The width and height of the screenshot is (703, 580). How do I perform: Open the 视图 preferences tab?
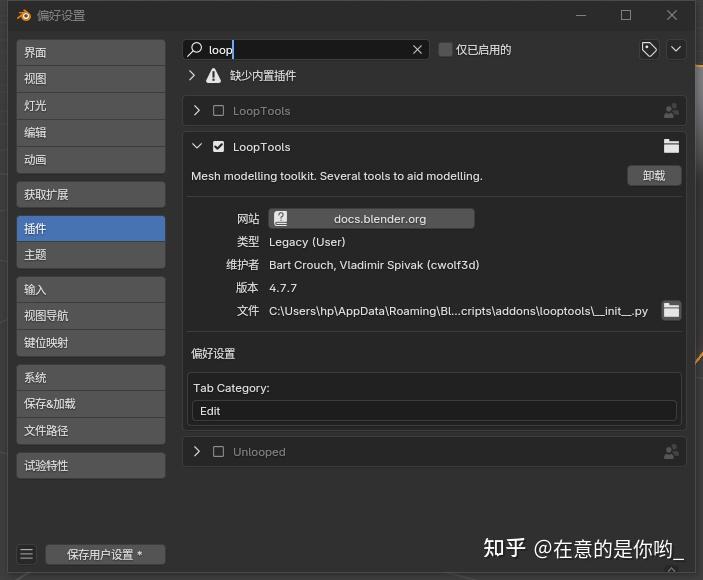91,79
